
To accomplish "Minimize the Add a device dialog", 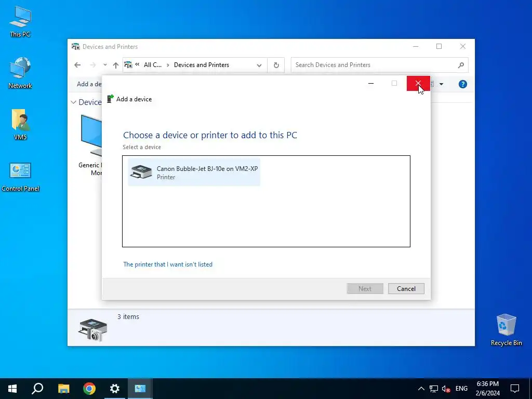I will (371, 84).
